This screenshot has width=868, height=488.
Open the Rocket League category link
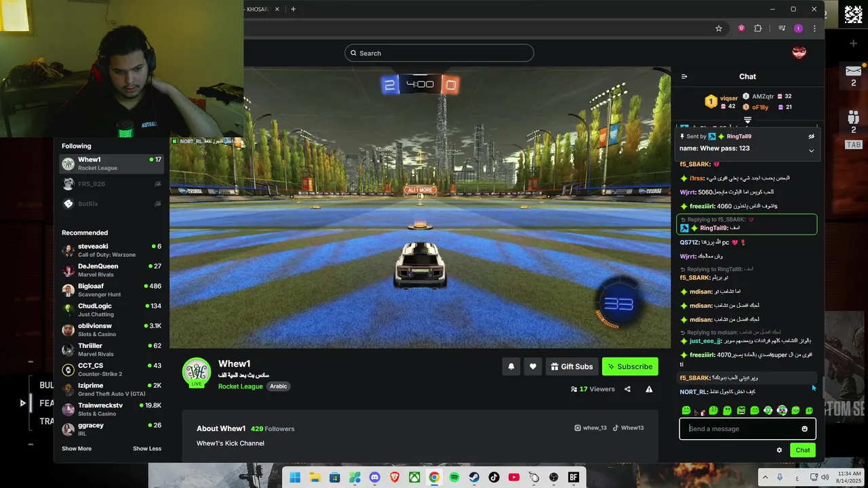pyautogui.click(x=240, y=386)
